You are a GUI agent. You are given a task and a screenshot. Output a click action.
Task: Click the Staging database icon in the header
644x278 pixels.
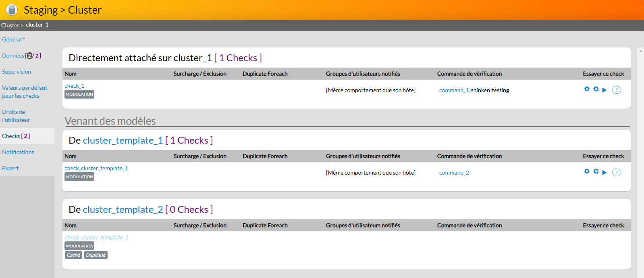click(12, 10)
